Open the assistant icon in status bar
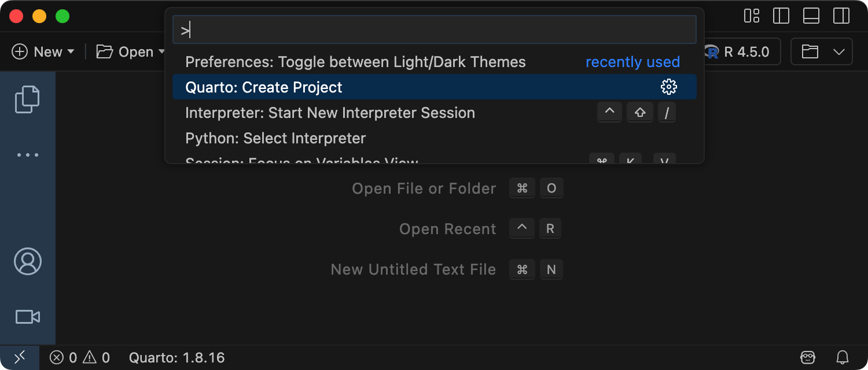Viewport: 868px width, 370px height. (x=808, y=358)
